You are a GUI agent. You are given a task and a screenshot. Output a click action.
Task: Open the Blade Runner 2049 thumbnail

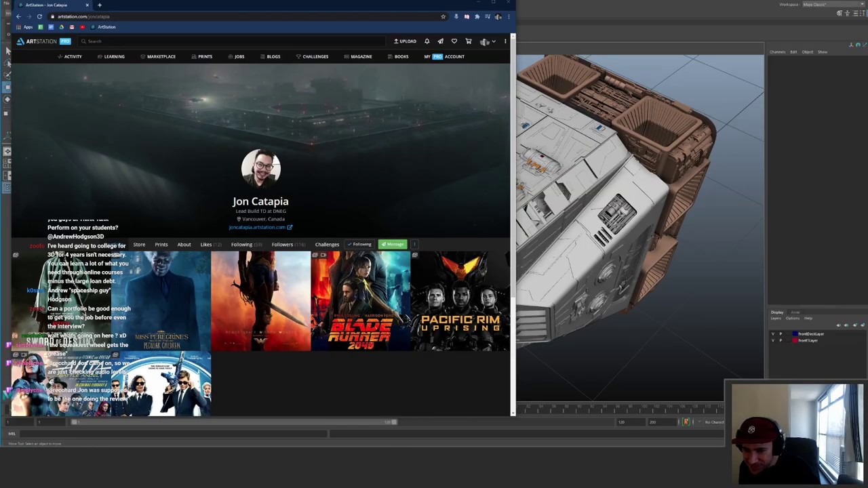click(x=361, y=302)
